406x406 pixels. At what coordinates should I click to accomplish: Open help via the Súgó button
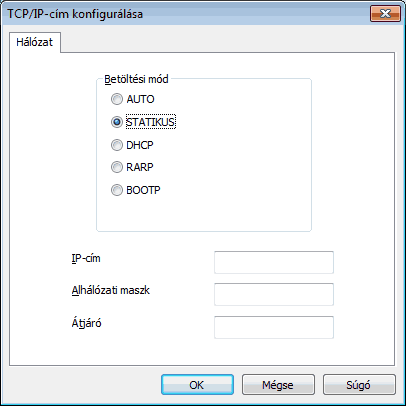[x=359, y=385]
